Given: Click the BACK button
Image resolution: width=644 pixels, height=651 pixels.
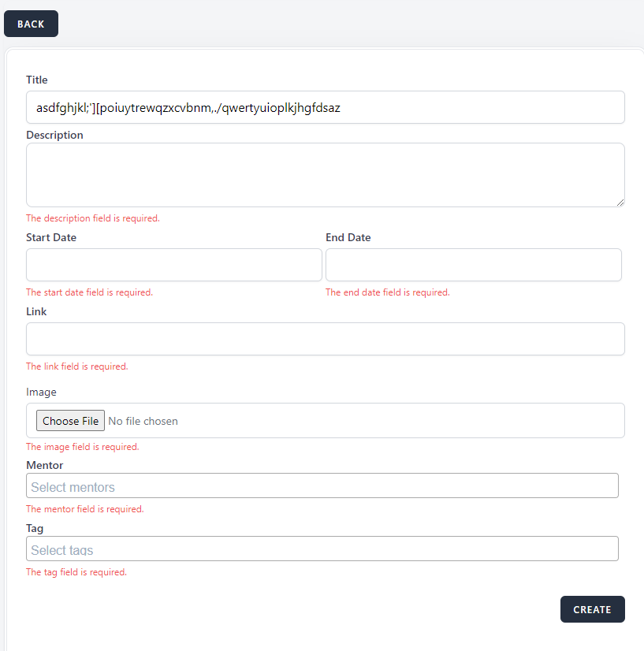Looking at the screenshot, I should 31,24.
